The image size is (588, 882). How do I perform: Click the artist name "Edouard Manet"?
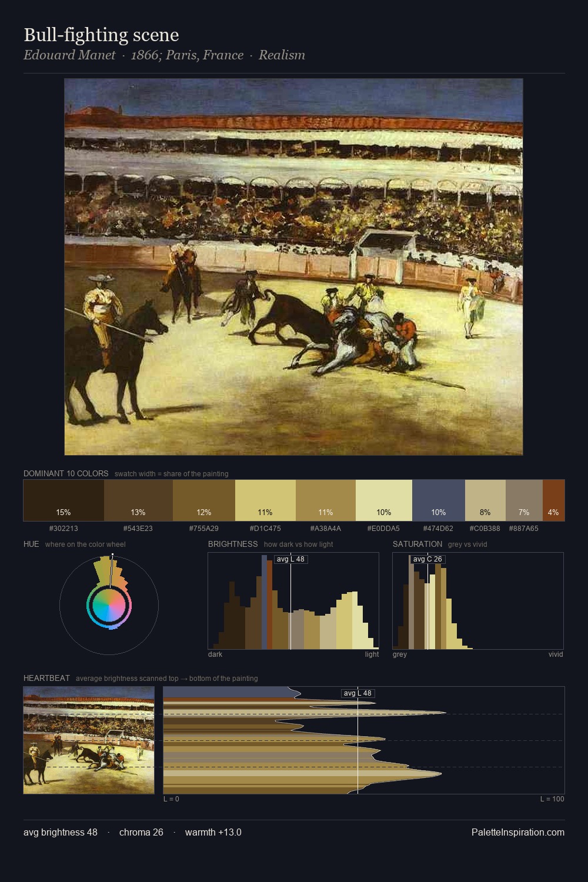pyautogui.click(x=69, y=55)
